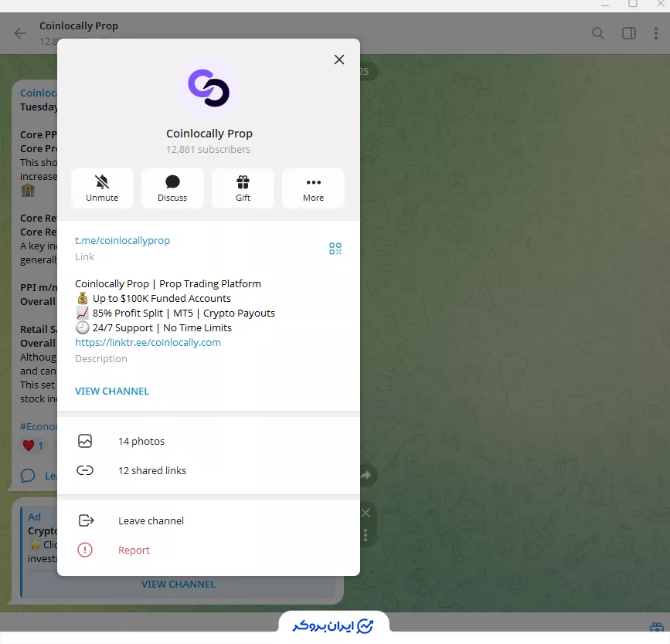Send a Gift to the channel
Image resolution: width=670 pixels, height=644 pixels.
[243, 188]
